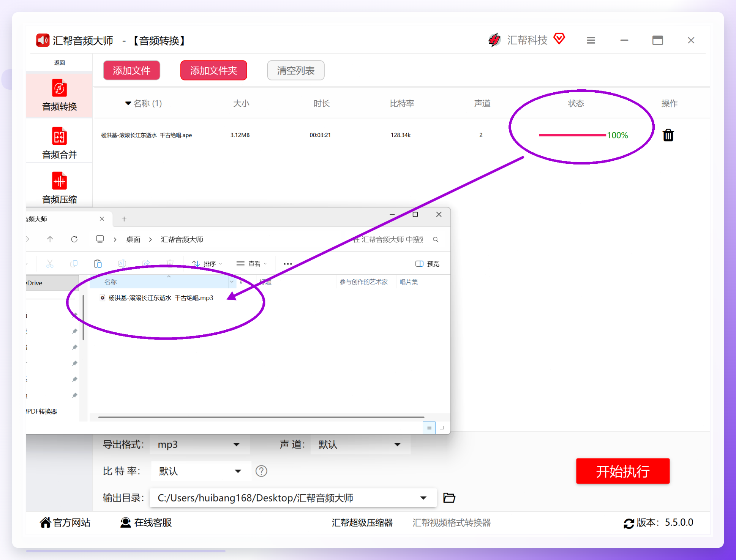Open the 汇帮超级压缩器 link

pyautogui.click(x=362, y=523)
